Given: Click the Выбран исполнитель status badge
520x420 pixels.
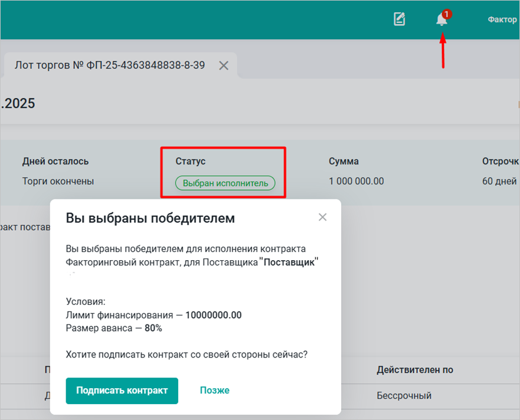Looking at the screenshot, I should [225, 183].
